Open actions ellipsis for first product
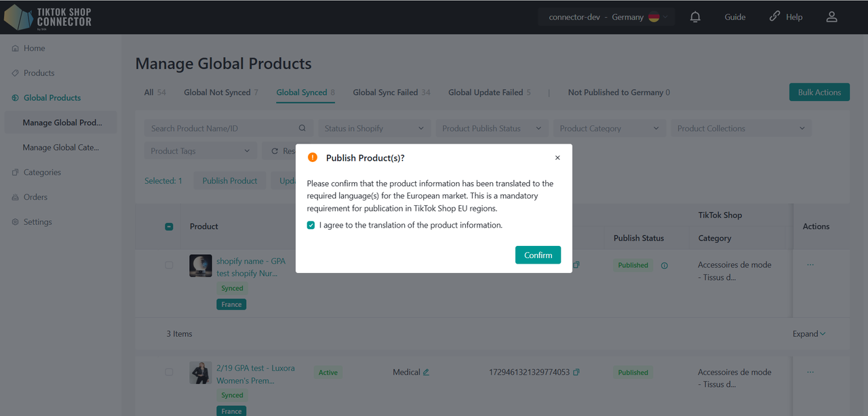 pos(810,265)
